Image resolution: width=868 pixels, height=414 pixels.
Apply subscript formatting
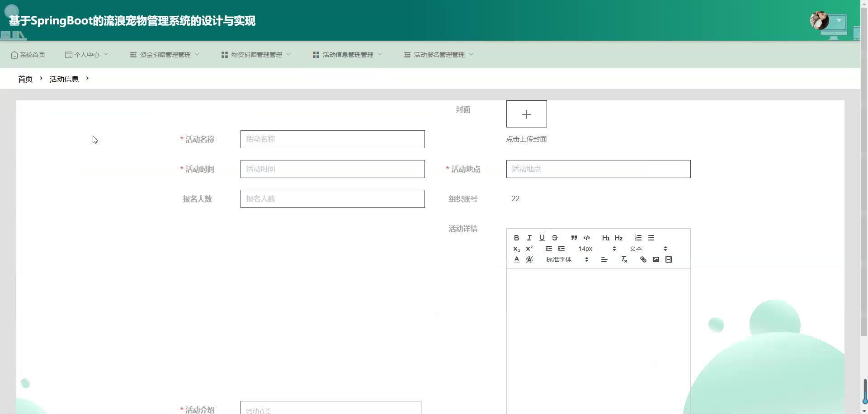(516, 249)
